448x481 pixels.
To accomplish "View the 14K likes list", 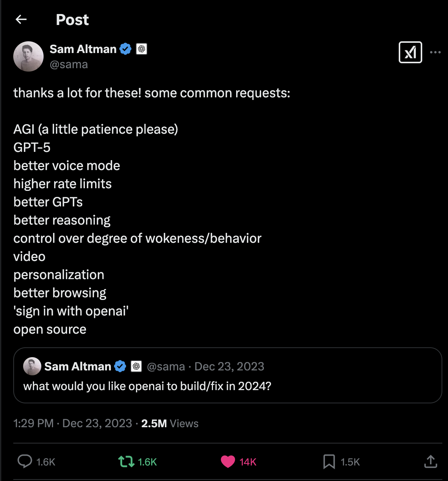I will [x=247, y=462].
